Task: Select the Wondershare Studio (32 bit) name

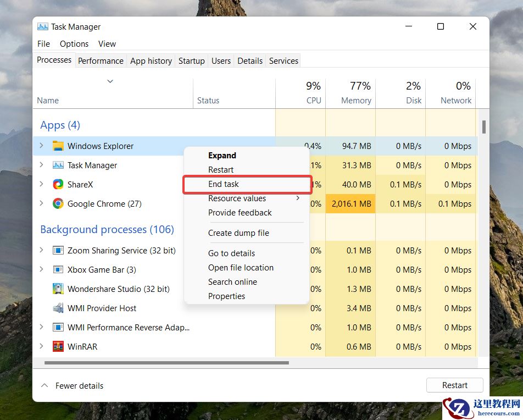Action: (x=119, y=289)
